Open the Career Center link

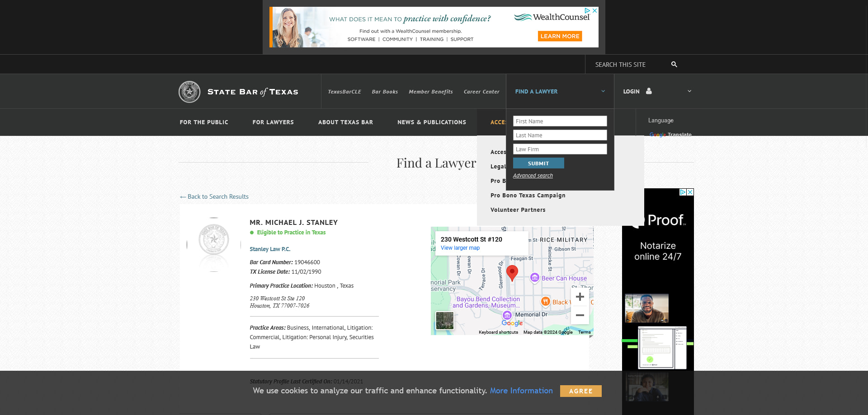click(x=481, y=92)
